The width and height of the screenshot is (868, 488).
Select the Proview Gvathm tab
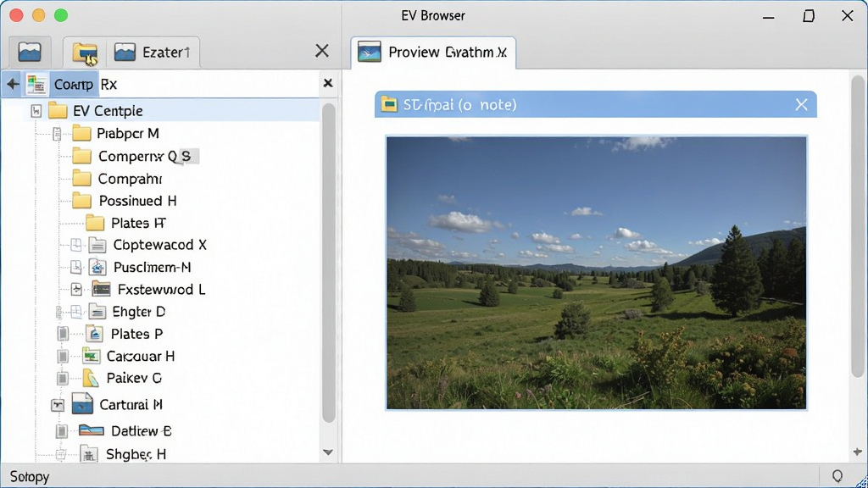point(433,53)
